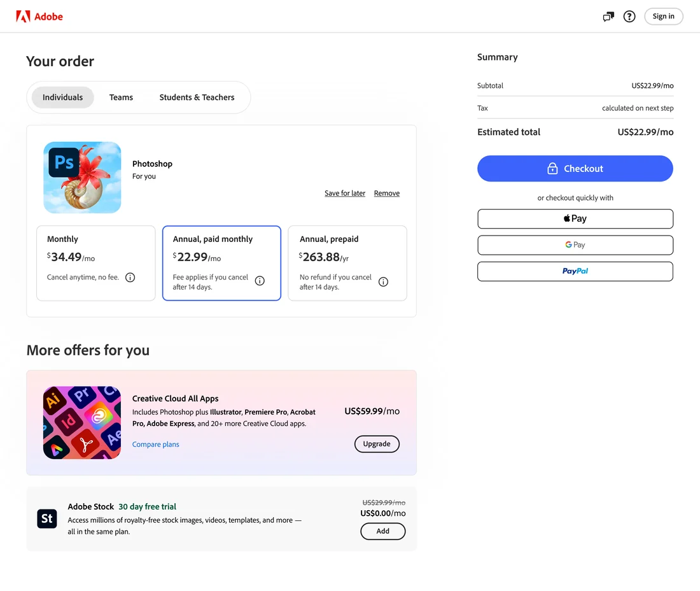Open the Compare plans link

point(155,444)
